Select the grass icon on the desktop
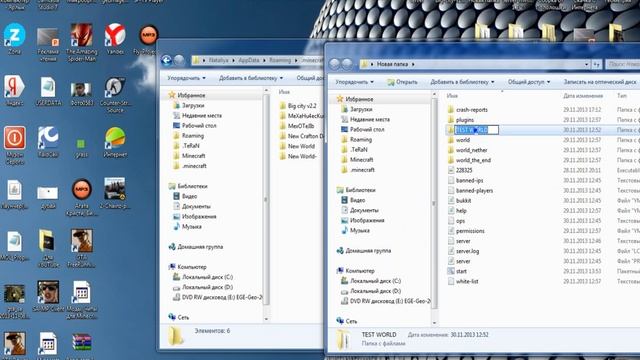The width and height of the screenshot is (640, 360). (81, 147)
